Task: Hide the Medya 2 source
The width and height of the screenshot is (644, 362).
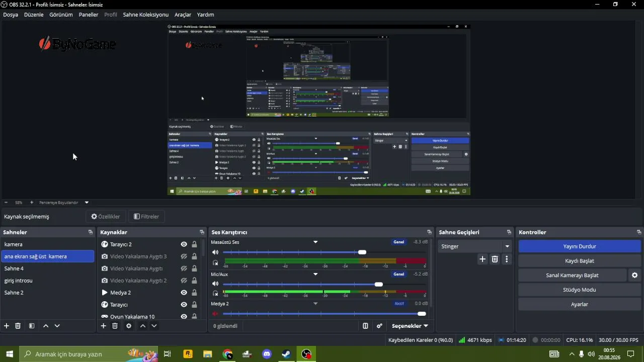Action: (184, 293)
